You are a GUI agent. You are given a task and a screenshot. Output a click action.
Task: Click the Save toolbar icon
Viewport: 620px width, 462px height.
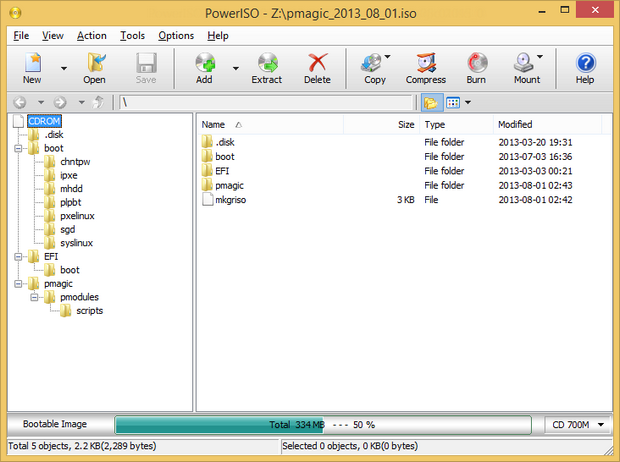[x=146, y=63]
